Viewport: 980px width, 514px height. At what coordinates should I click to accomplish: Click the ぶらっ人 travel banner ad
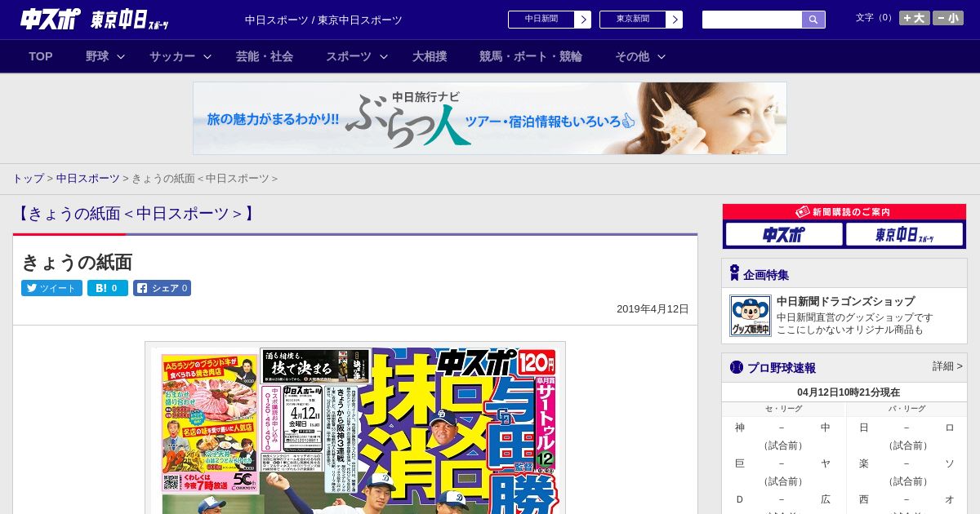(490, 118)
